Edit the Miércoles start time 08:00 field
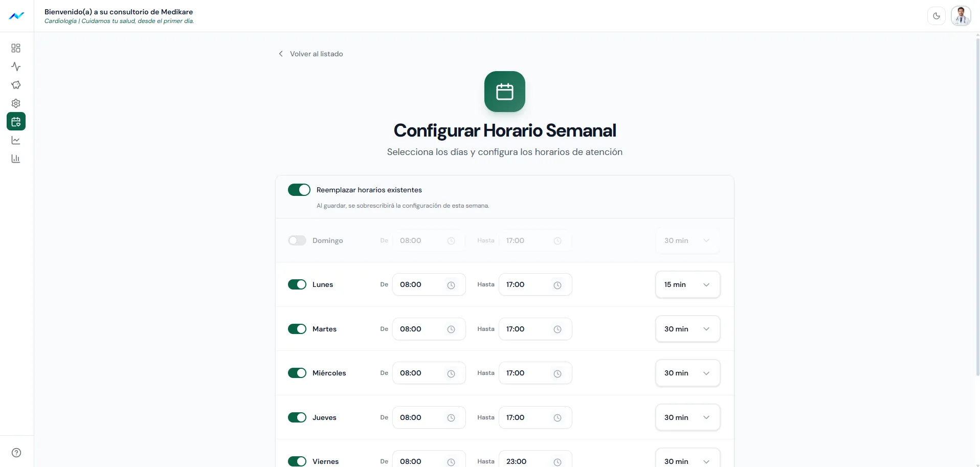The height and width of the screenshot is (467, 980). (429, 373)
